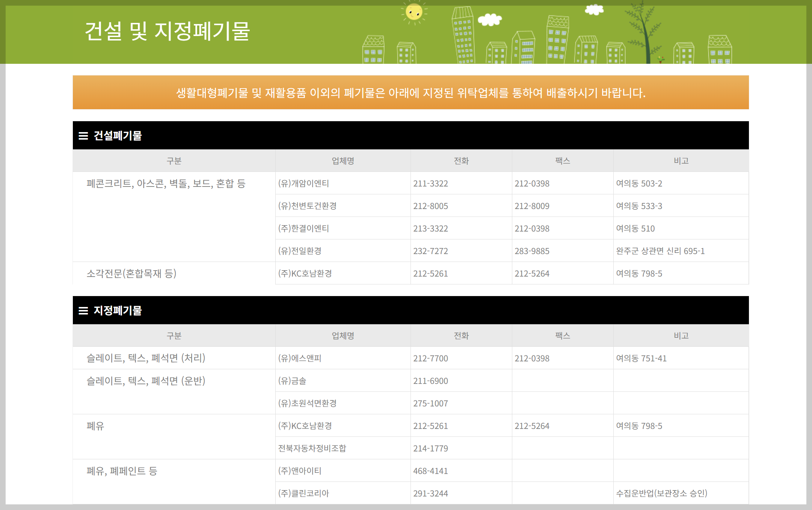Click the small cloud near the tree
Screen dimensions: 812x510
(594, 10)
